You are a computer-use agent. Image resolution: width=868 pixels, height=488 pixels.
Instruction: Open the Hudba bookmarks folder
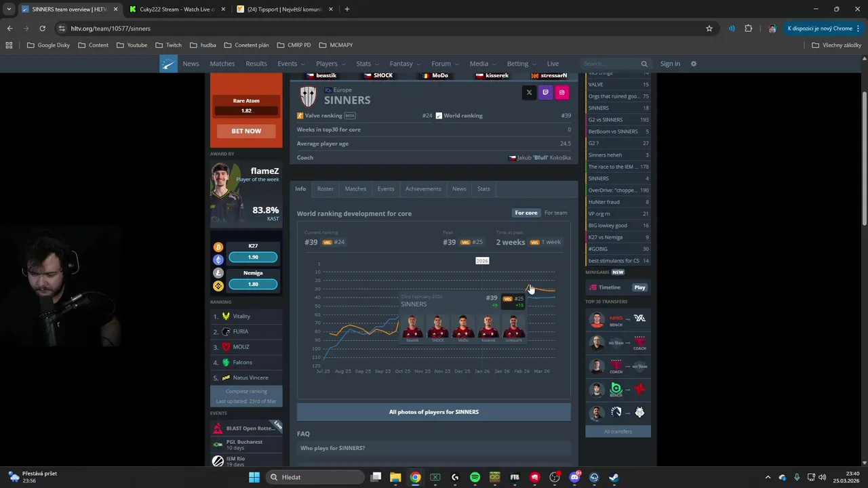click(x=203, y=45)
